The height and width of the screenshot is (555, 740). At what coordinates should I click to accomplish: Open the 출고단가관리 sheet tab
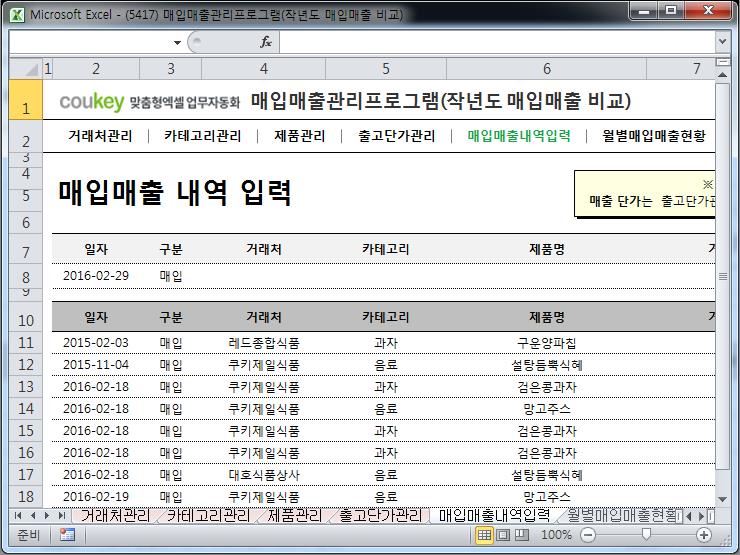[x=380, y=515]
